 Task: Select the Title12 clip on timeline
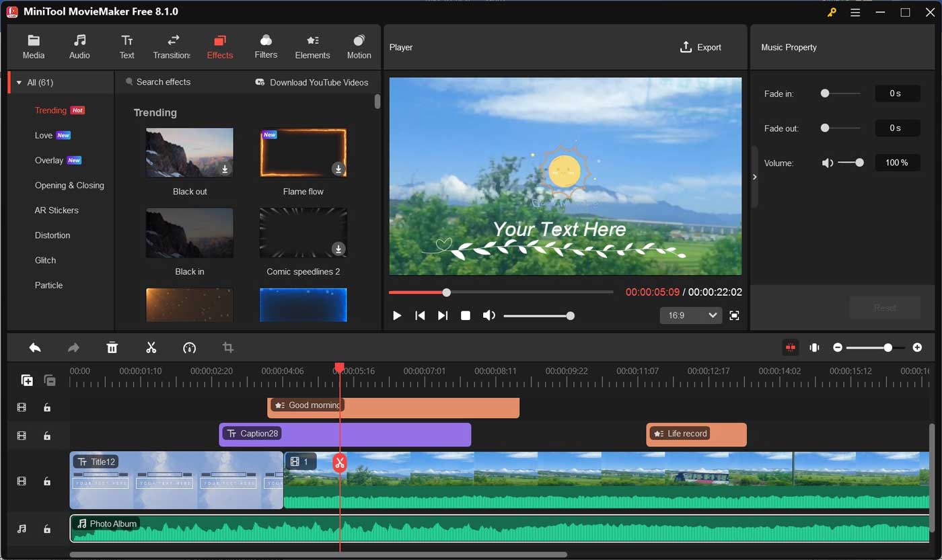(x=176, y=480)
